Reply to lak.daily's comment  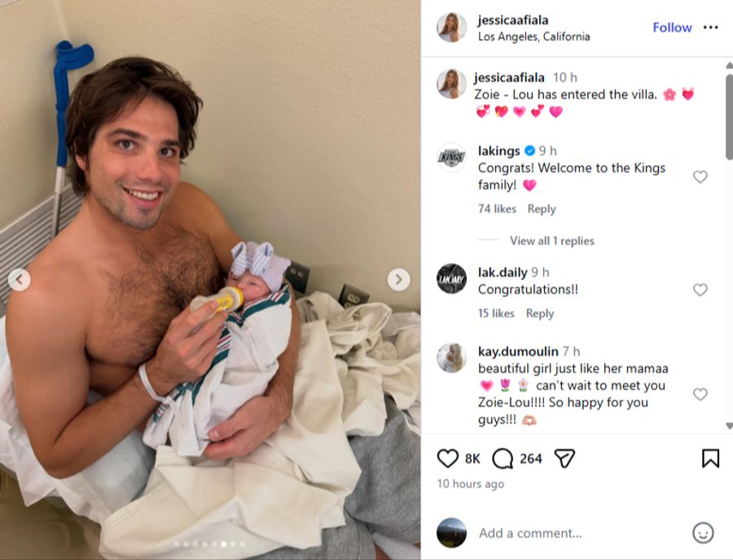coord(540,313)
